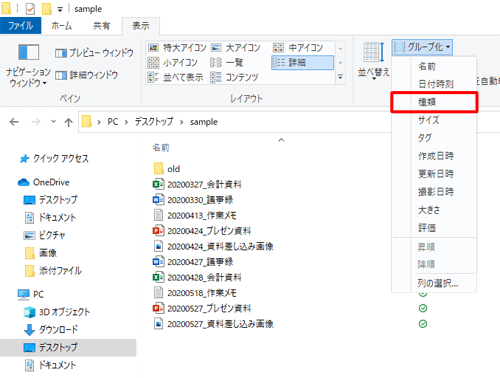Group by 大きさ
The width and height of the screenshot is (500, 378).
point(434,210)
